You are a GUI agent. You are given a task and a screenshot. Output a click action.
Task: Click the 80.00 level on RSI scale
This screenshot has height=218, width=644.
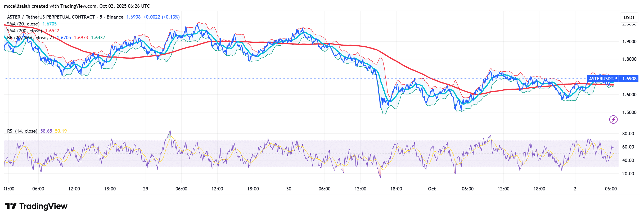628,134
